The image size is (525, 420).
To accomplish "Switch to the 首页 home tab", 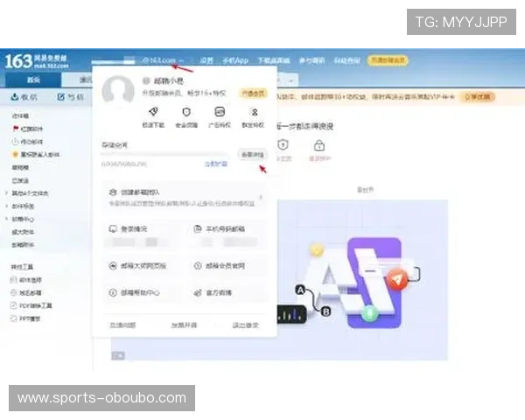I will pos(33,80).
